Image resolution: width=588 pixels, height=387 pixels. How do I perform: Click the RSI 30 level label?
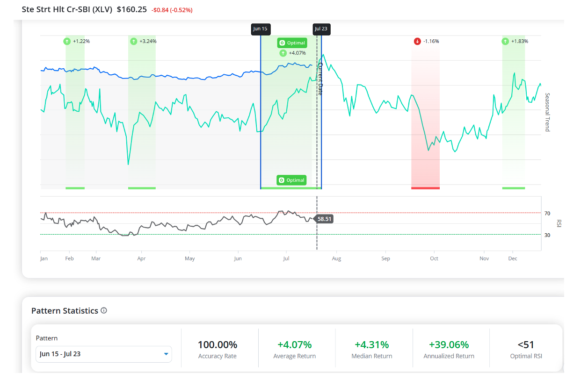coord(547,235)
